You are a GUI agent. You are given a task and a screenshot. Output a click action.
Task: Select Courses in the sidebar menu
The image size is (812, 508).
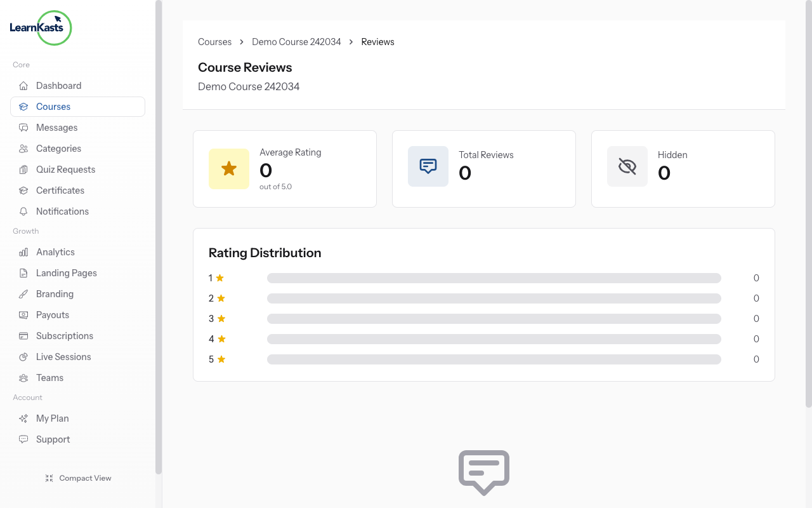[53, 106]
